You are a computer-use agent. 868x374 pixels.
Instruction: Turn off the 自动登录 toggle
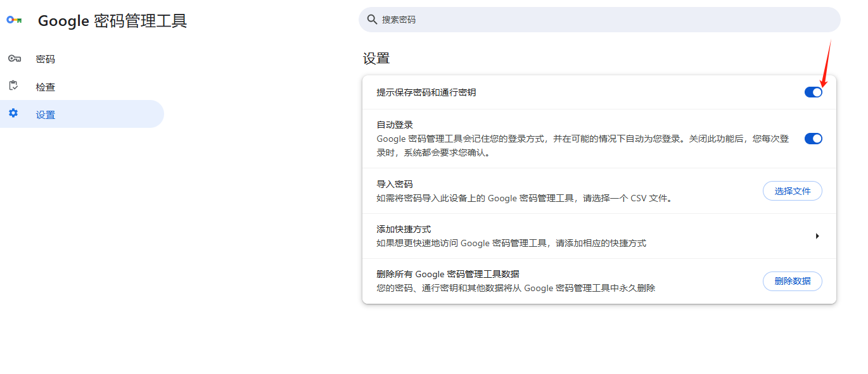(814, 139)
